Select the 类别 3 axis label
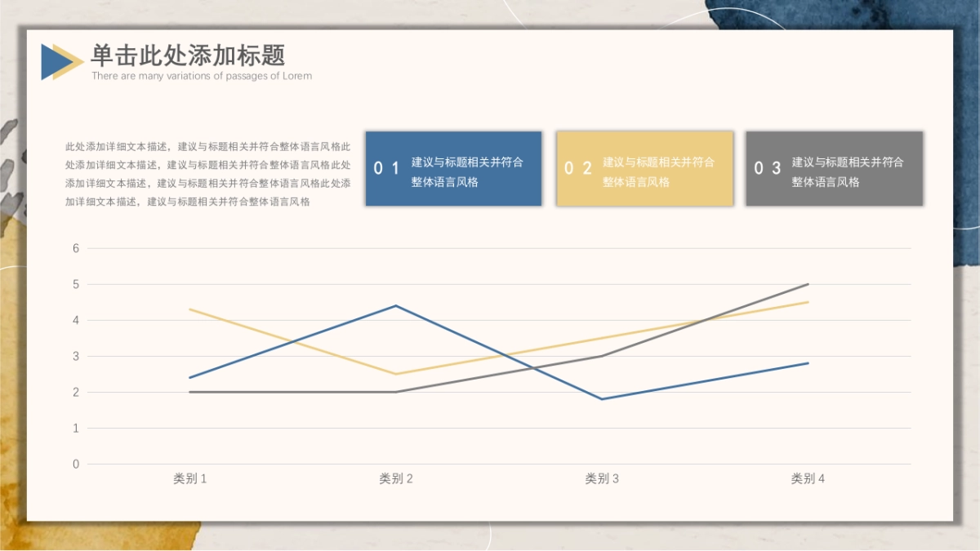The height and width of the screenshot is (551, 980). tap(602, 478)
